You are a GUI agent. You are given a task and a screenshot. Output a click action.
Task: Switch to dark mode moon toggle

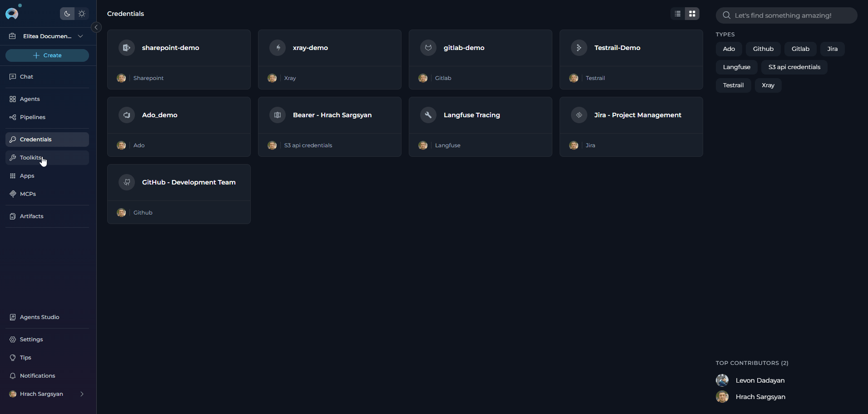pyautogui.click(x=67, y=14)
